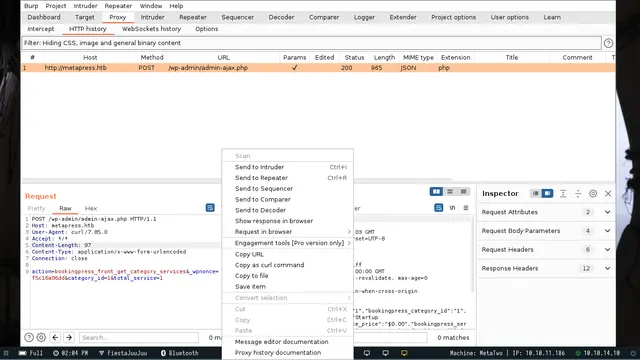Open the Bluetooth status item
This screenshot has width=640, height=360.
pos(180,353)
